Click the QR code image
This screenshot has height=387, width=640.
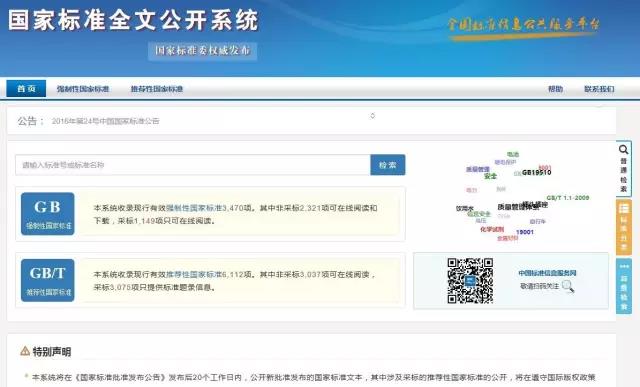pos(470,280)
